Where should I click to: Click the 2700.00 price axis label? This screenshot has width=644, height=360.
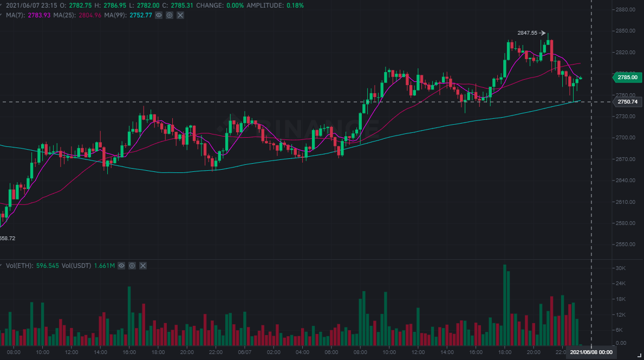[626, 138]
